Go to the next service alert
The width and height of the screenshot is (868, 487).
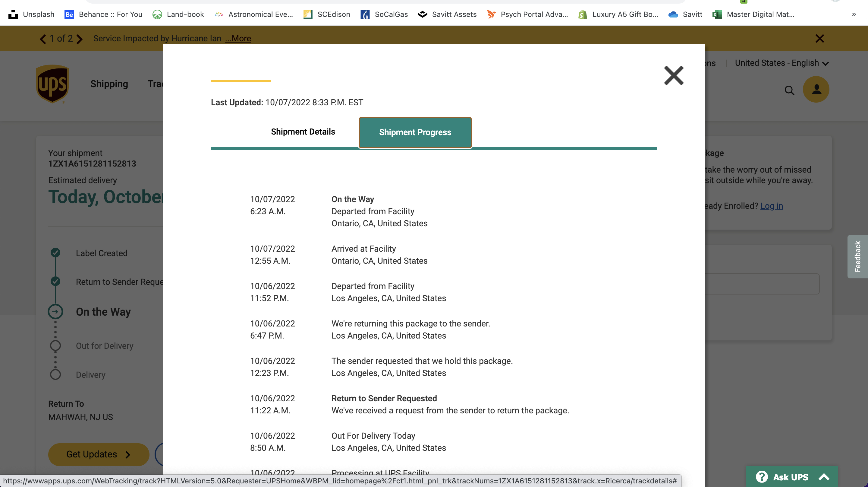(x=80, y=39)
